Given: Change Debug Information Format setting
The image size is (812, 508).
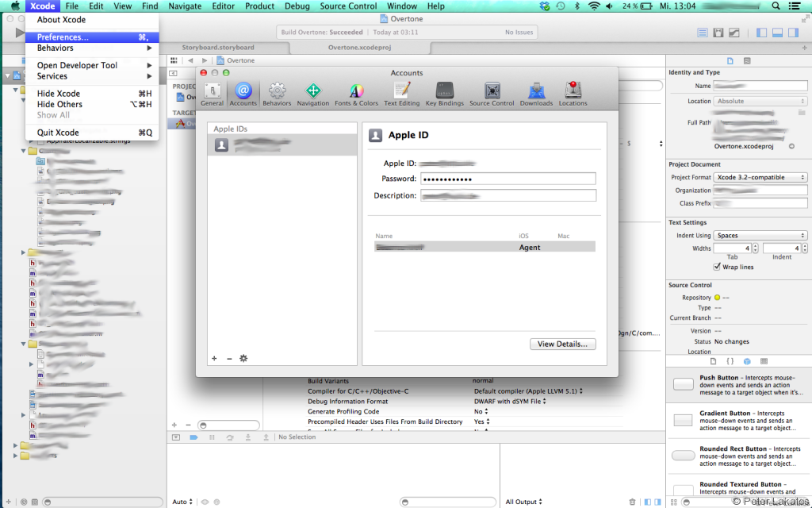Looking at the screenshot, I should (x=510, y=401).
